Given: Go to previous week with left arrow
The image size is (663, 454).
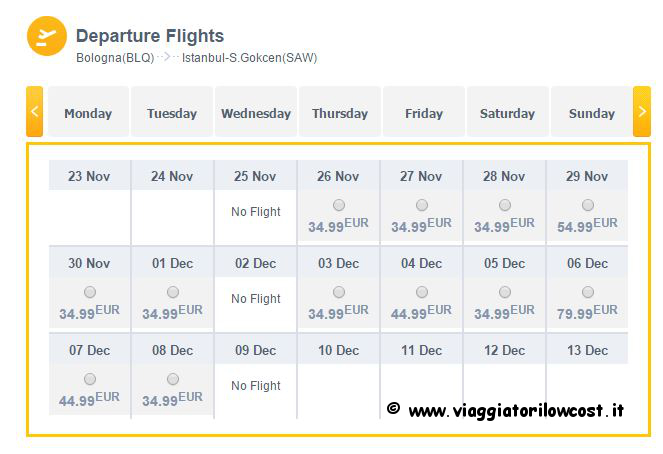Looking at the screenshot, I should point(35,112).
